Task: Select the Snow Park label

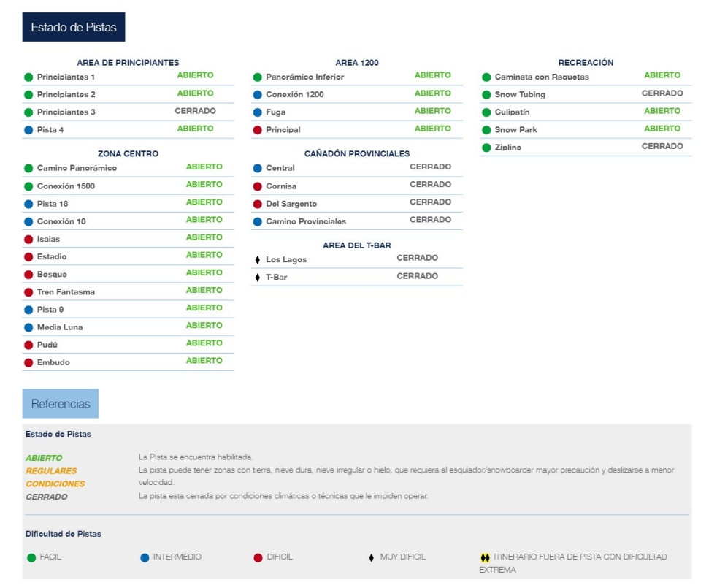Action: pyautogui.click(x=516, y=130)
